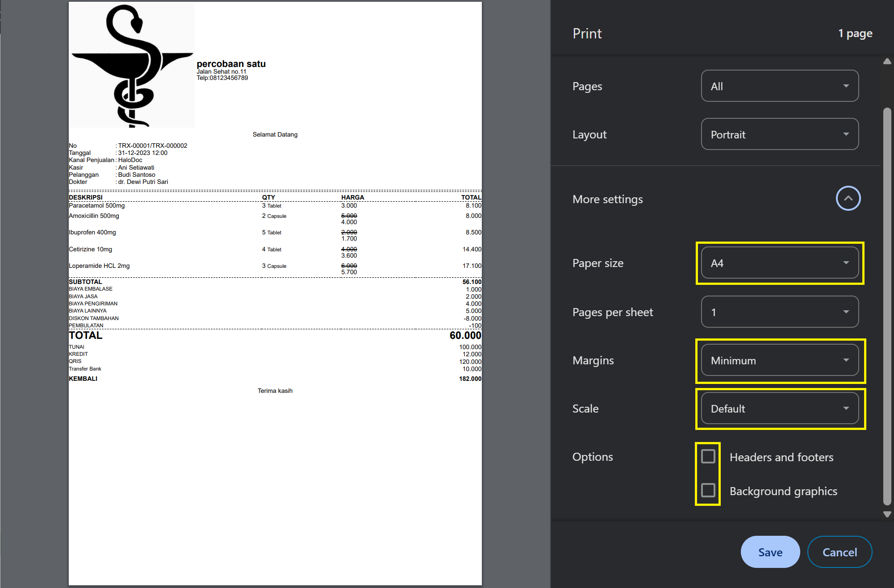Click the transaction number TRX-00001/TRX-000002
The height and width of the screenshot is (588, 894).
pyautogui.click(x=153, y=146)
